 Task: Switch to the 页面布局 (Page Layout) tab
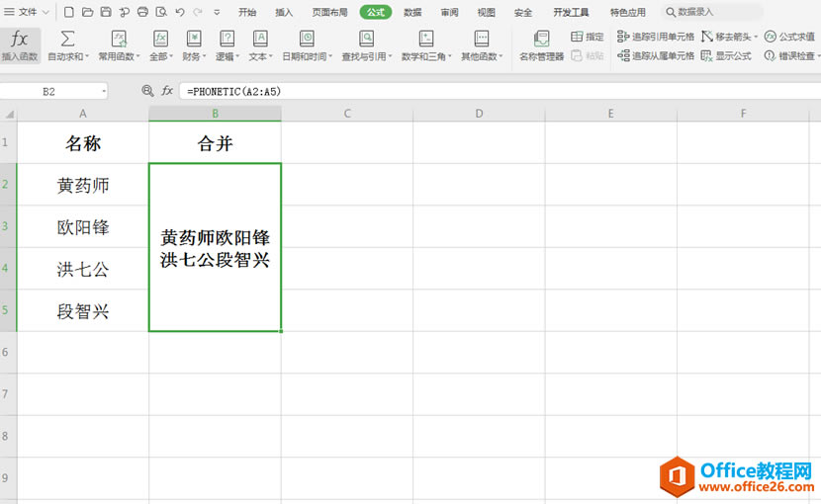click(x=329, y=13)
